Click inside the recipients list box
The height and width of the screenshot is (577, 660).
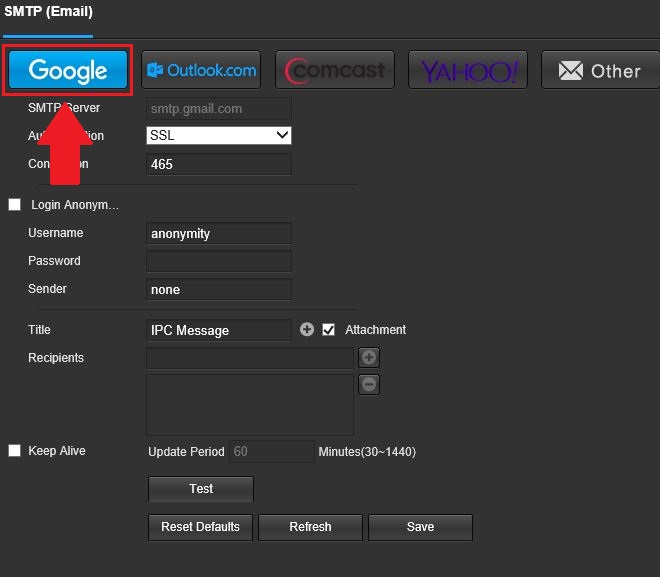pos(250,405)
